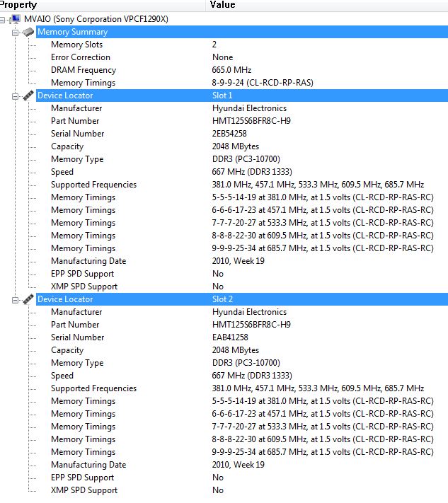Click serial number value EAB41258
Screen dimensions: 448x503
click(230, 337)
